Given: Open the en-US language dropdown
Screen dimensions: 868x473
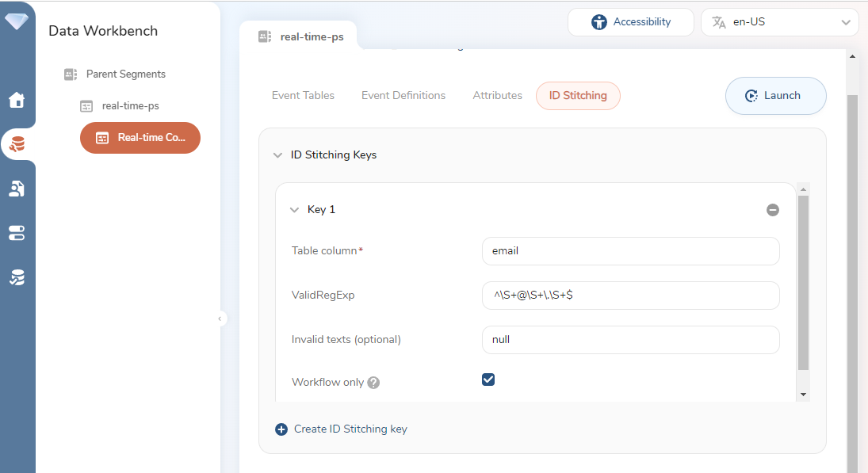Looking at the screenshot, I should (779, 22).
